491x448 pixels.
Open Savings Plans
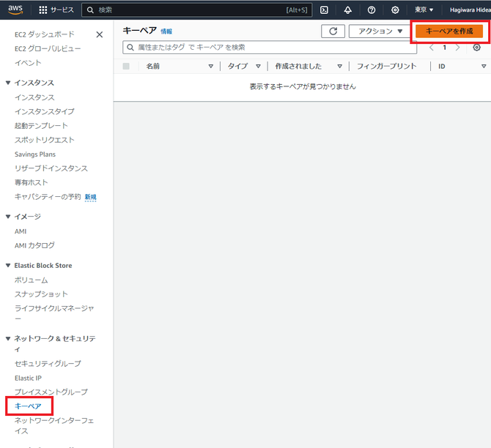pos(35,154)
